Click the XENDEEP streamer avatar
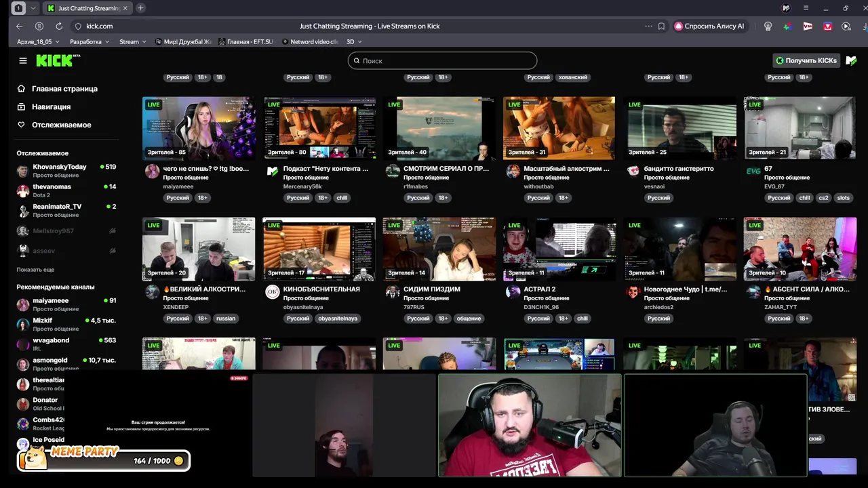The width and height of the screenshot is (868, 488). [x=152, y=292]
